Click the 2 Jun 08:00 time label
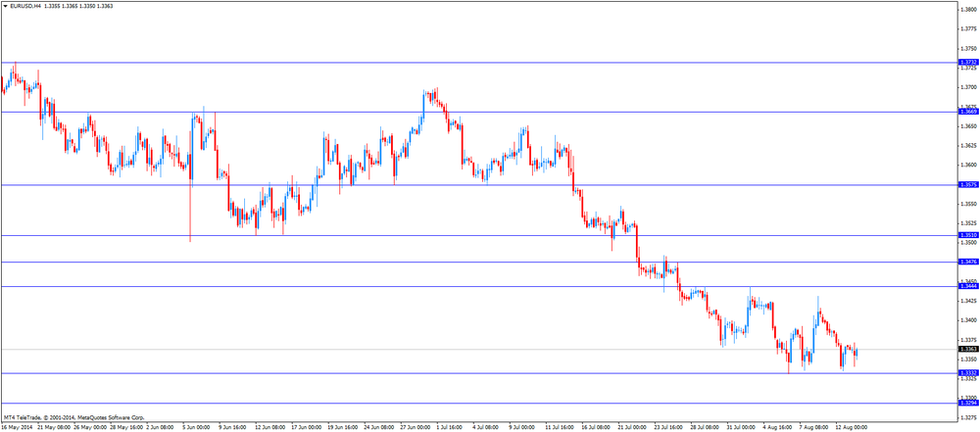980x432 pixels. 162,428
